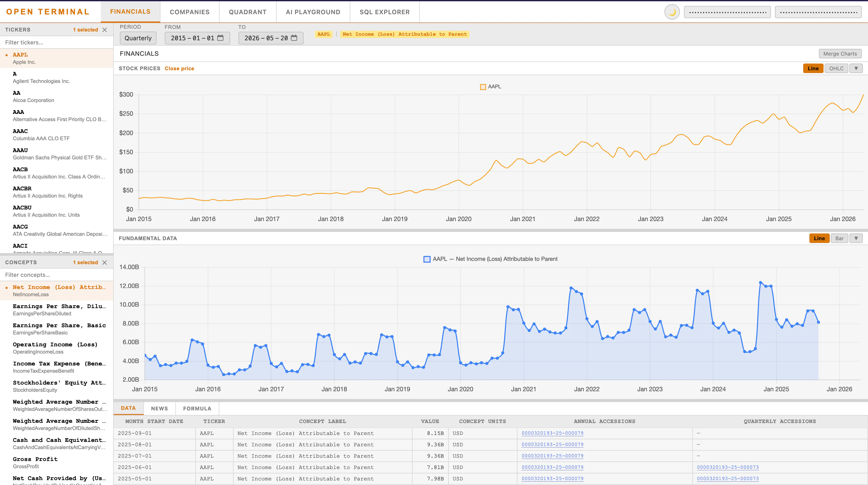Click the first masked field in header
868x485 pixels.
[x=727, y=12]
